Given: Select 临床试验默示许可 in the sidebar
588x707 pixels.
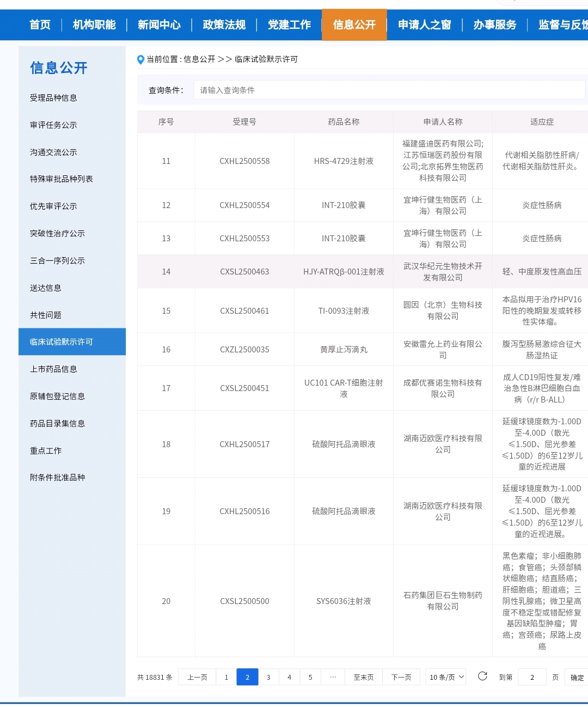Looking at the screenshot, I should pyautogui.click(x=72, y=342).
